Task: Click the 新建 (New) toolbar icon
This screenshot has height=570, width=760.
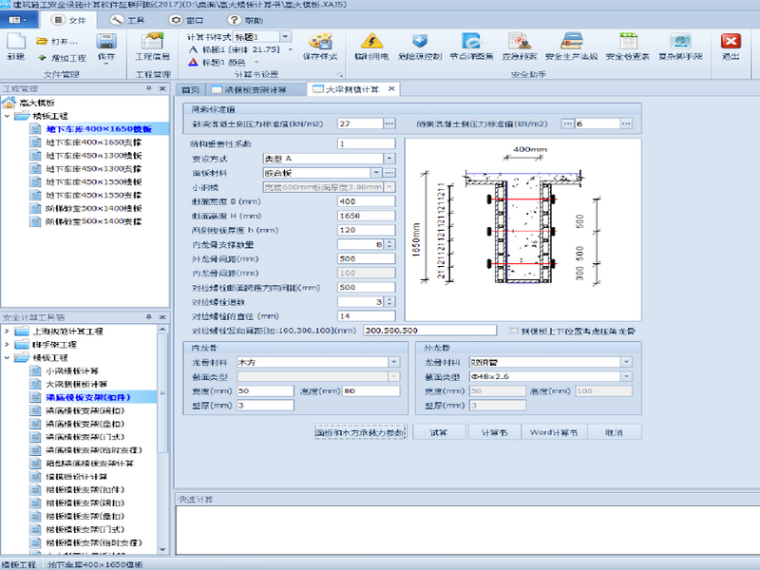Action: pyautogui.click(x=16, y=46)
